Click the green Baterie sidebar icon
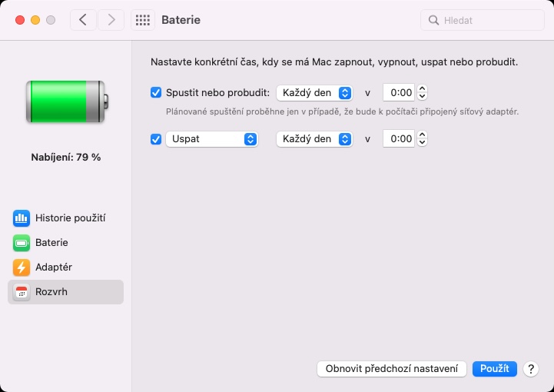This screenshot has height=392, width=554. click(22, 243)
